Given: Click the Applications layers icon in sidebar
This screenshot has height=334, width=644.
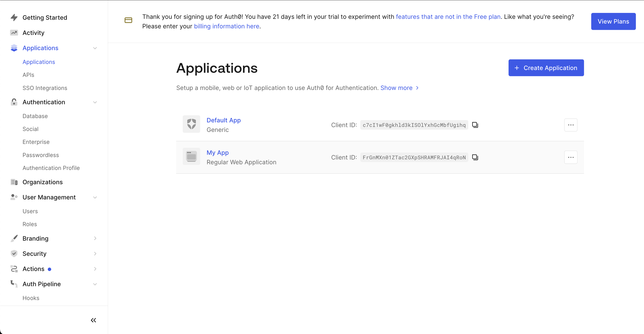Looking at the screenshot, I should pyautogui.click(x=14, y=48).
